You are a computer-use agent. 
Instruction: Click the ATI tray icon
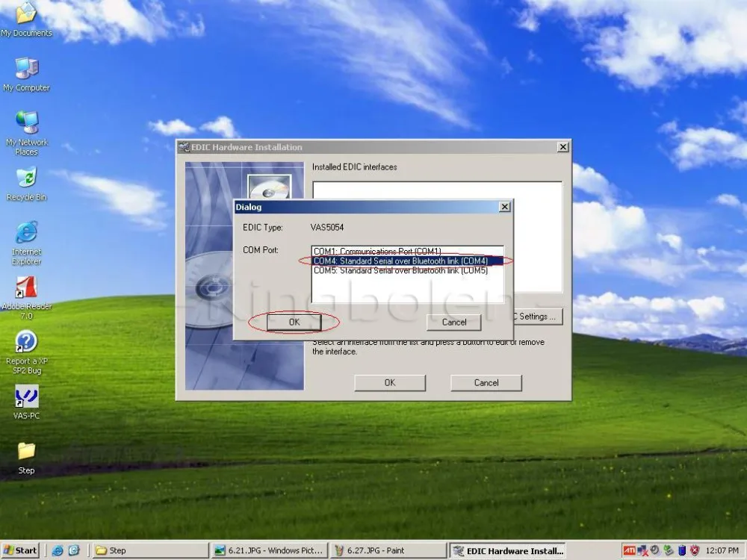pyautogui.click(x=629, y=550)
